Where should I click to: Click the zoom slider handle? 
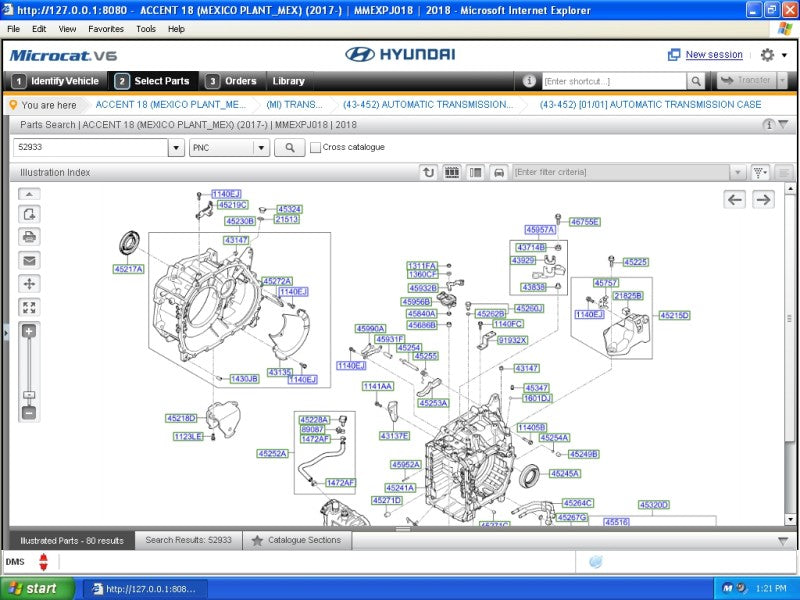(29, 395)
